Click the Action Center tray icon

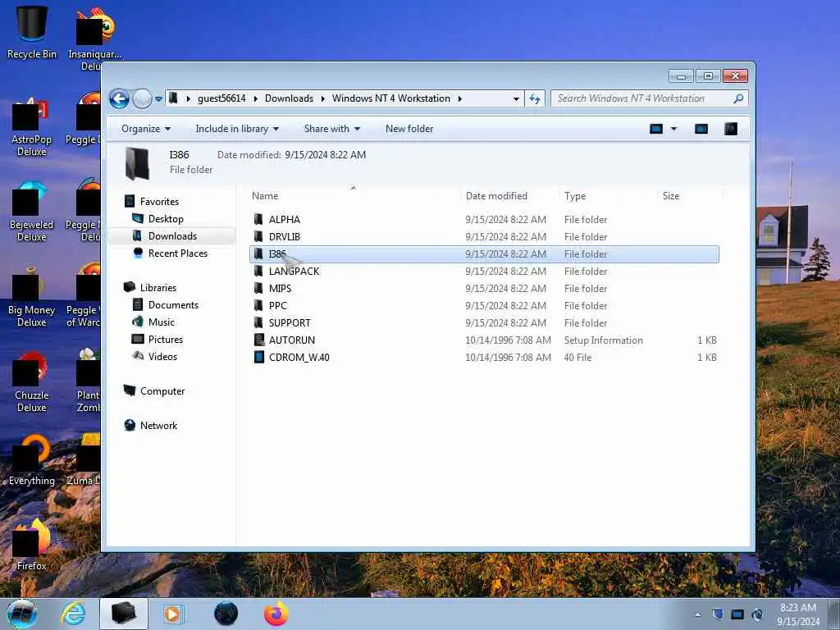(x=718, y=614)
